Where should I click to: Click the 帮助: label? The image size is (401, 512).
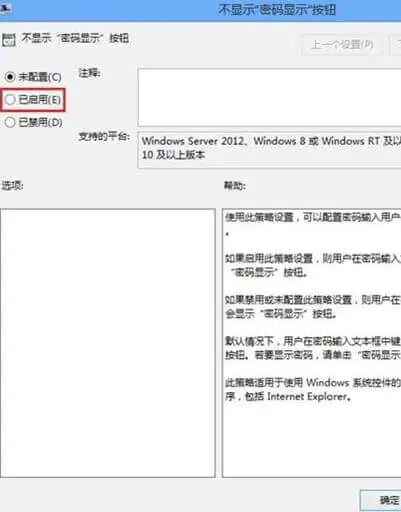[x=235, y=185]
